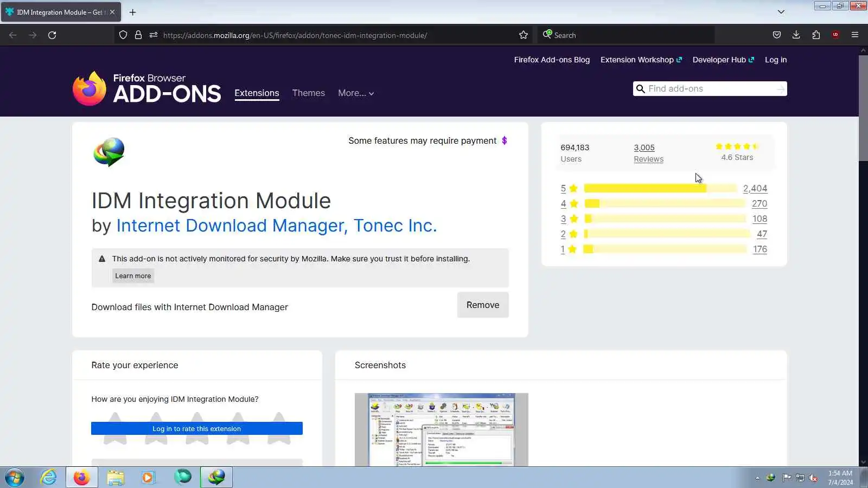Click the 1-star rating bar
This screenshot has width=868, height=488.
pyautogui.click(x=665, y=249)
